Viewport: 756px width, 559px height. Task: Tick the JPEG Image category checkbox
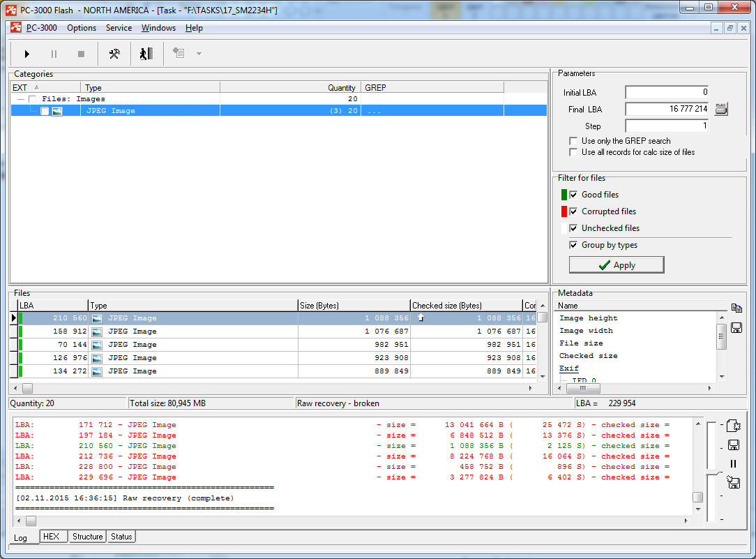point(45,111)
